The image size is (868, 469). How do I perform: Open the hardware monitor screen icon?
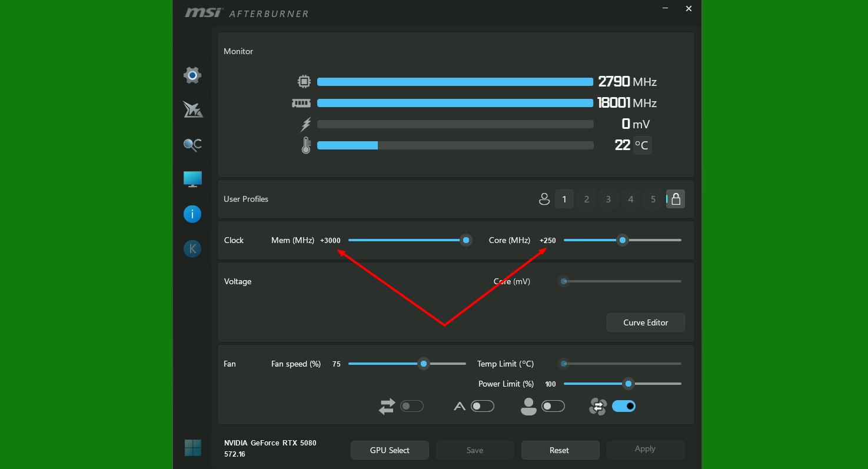[192, 179]
